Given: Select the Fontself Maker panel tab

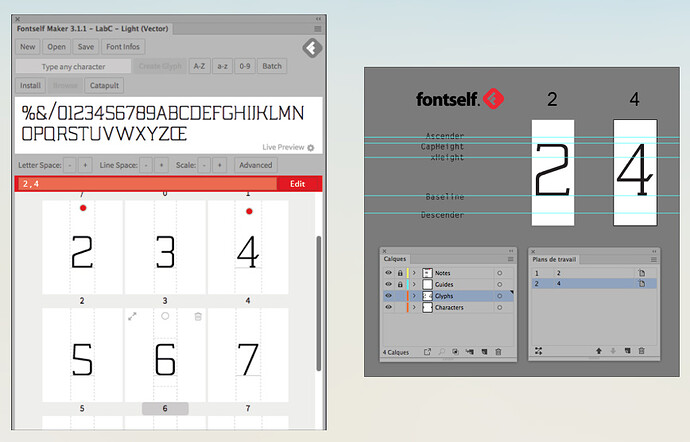Looking at the screenshot, I should coord(93,29).
